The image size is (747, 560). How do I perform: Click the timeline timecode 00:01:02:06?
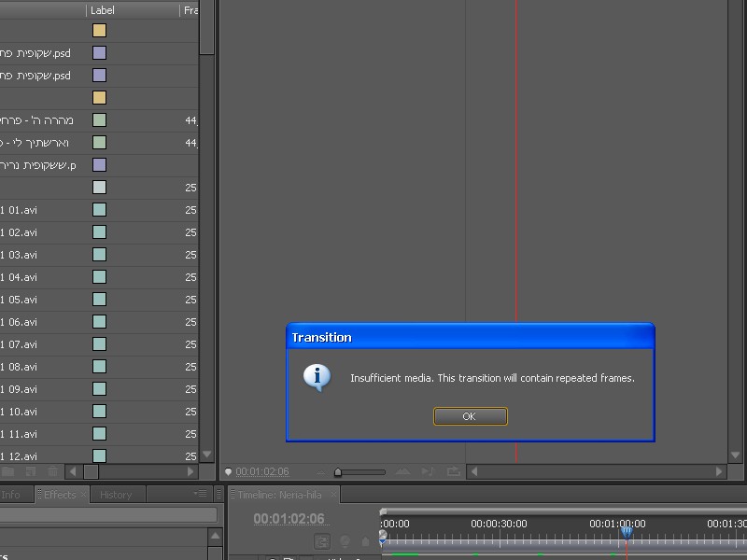point(289,519)
